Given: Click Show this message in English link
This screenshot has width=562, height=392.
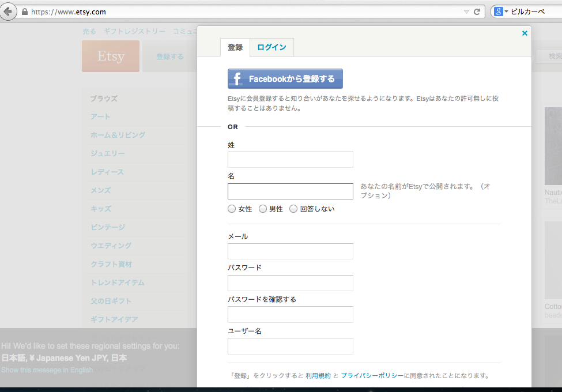Looking at the screenshot, I should 47,370.
